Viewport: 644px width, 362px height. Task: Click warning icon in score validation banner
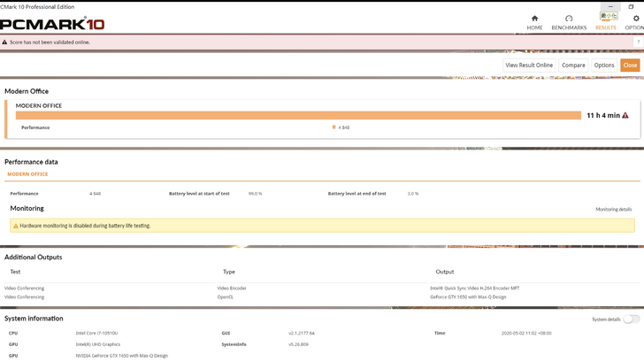tap(5, 42)
